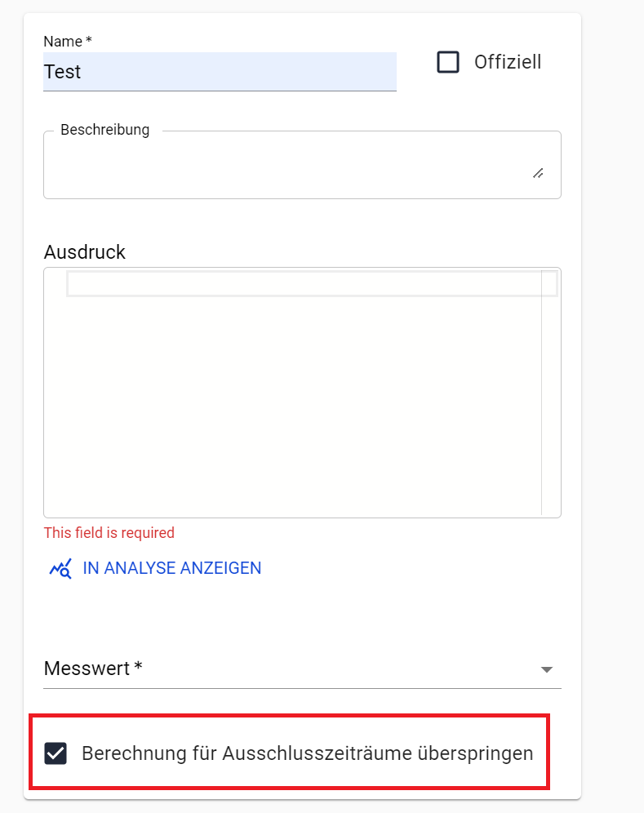Click the analysis chart icon
This screenshot has width=644, height=813.
pyautogui.click(x=60, y=568)
